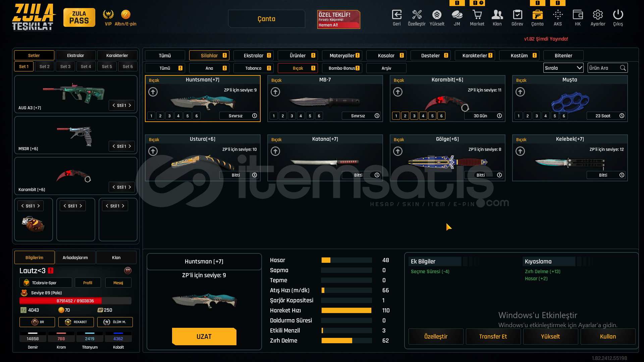This screenshot has width=644, height=362.
Task: Select slot 3 on the Huntsman[+7] card
Action: coord(169,116)
